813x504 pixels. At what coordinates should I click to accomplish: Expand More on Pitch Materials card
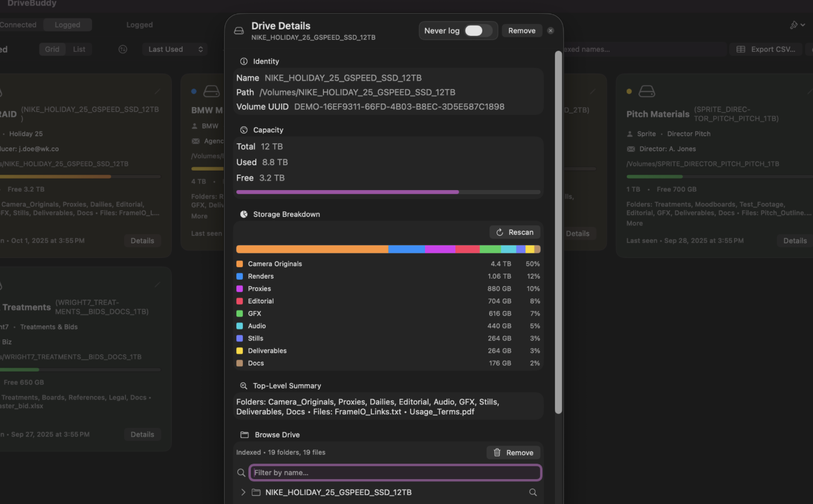(634, 223)
